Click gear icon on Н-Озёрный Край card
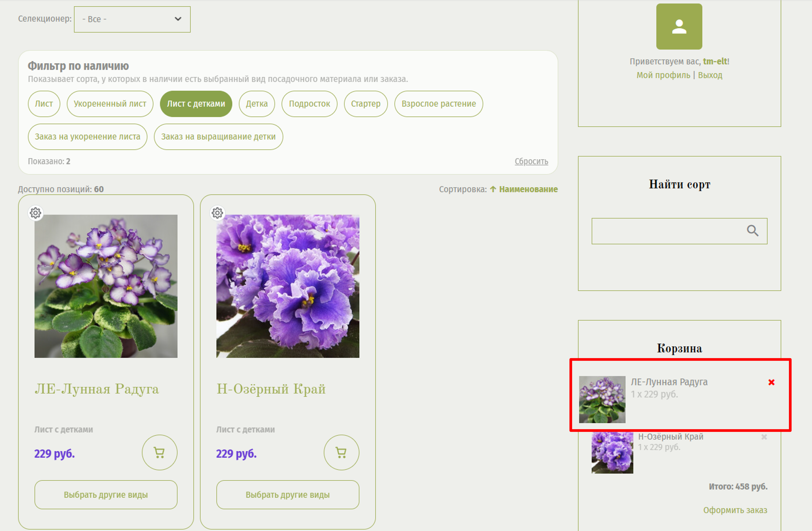The image size is (812, 531). 217,213
